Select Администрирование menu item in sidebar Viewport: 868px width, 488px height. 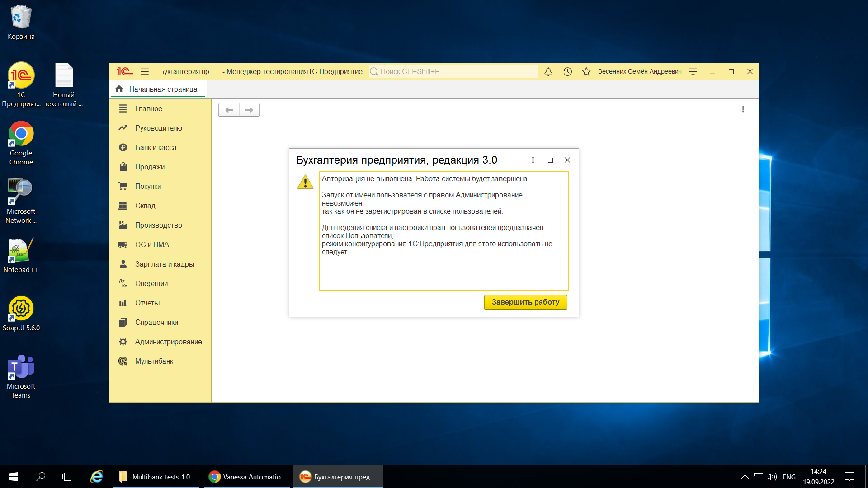click(x=170, y=342)
